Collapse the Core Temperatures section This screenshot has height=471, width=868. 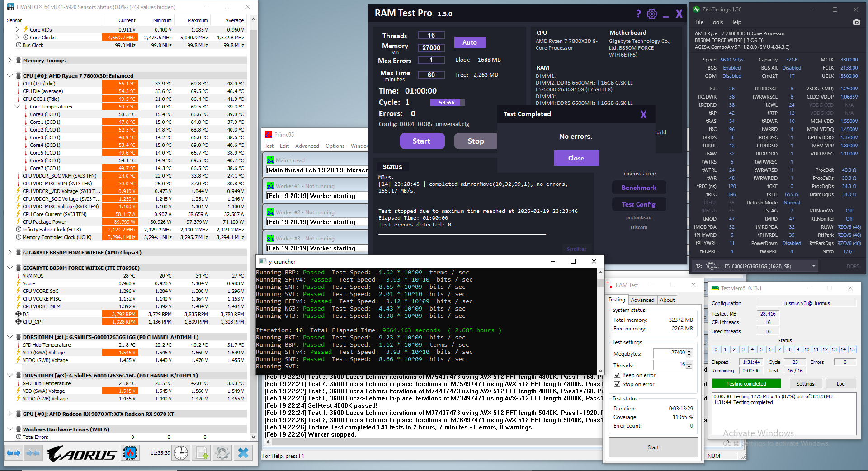coord(17,107)
